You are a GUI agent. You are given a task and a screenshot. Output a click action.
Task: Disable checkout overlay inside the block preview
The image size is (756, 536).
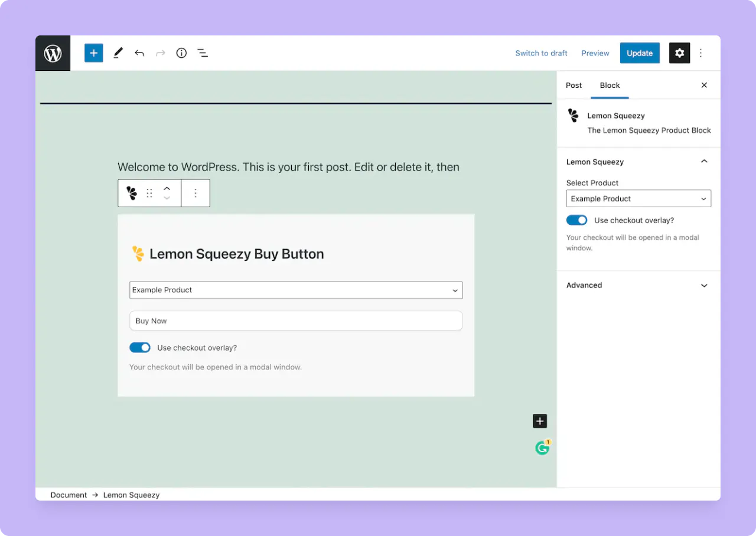click(x=140, y=347)
